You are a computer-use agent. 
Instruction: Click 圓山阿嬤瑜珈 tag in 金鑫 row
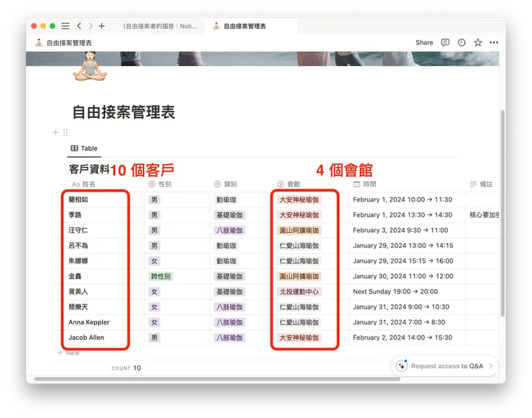point(299,276)
